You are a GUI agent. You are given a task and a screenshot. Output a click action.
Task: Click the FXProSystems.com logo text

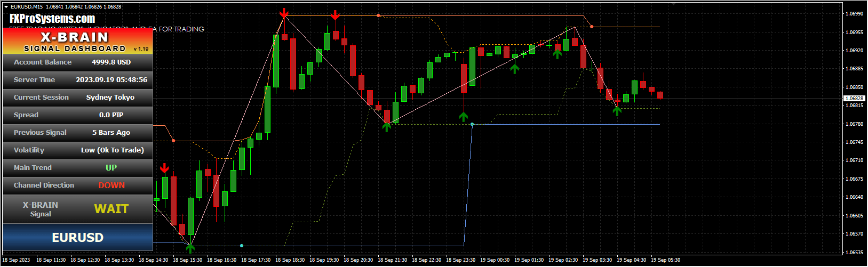click(52, 19)
